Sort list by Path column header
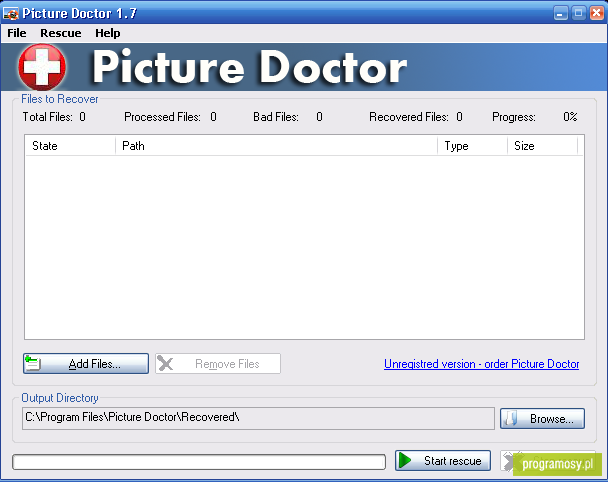This screenshot has height=482, width=608. (x=276, y=146)
